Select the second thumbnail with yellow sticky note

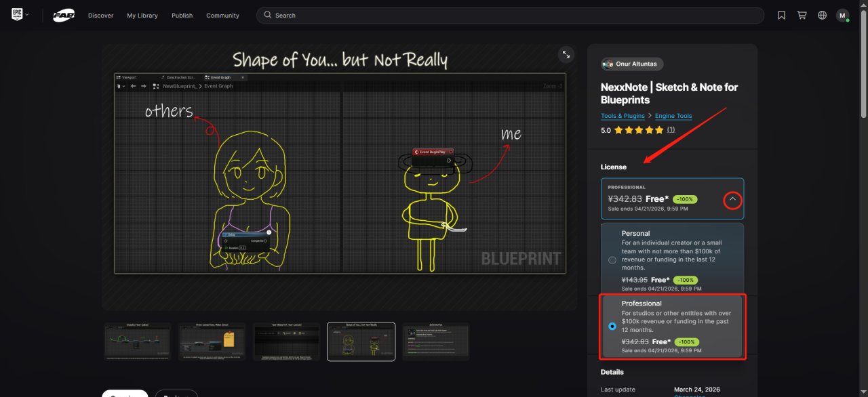click(212, 341)
